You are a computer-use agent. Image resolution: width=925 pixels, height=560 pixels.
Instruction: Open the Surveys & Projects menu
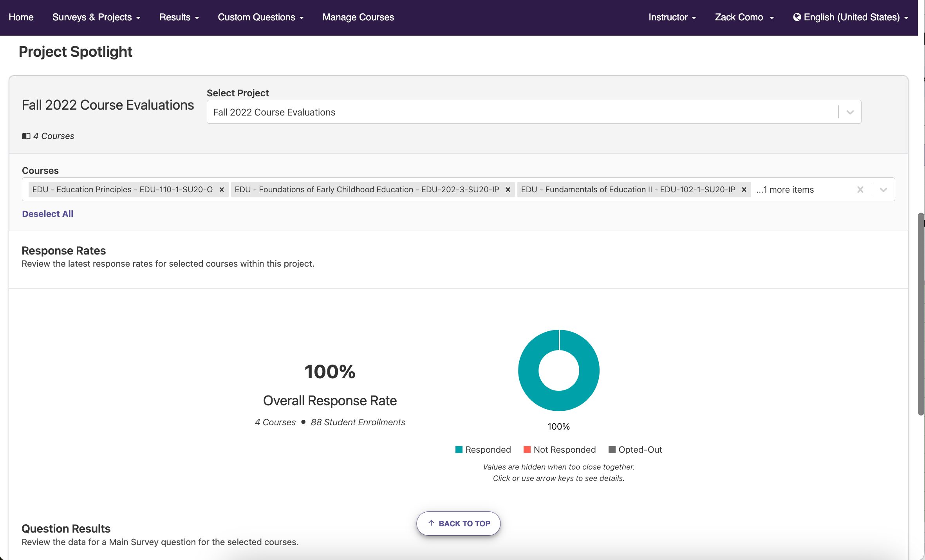click(96, 17)
